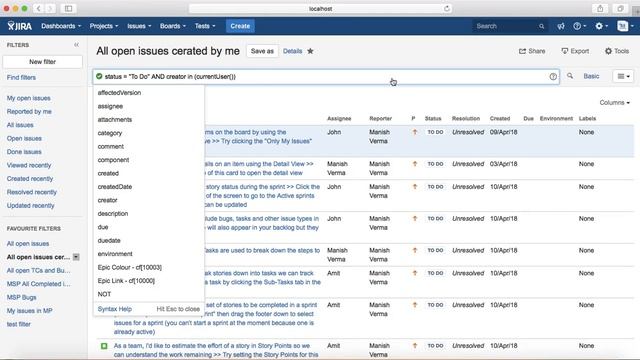Click the search magnifier in top bar
Viewport: 640px width, 360px height.
[x=541, y=26]
